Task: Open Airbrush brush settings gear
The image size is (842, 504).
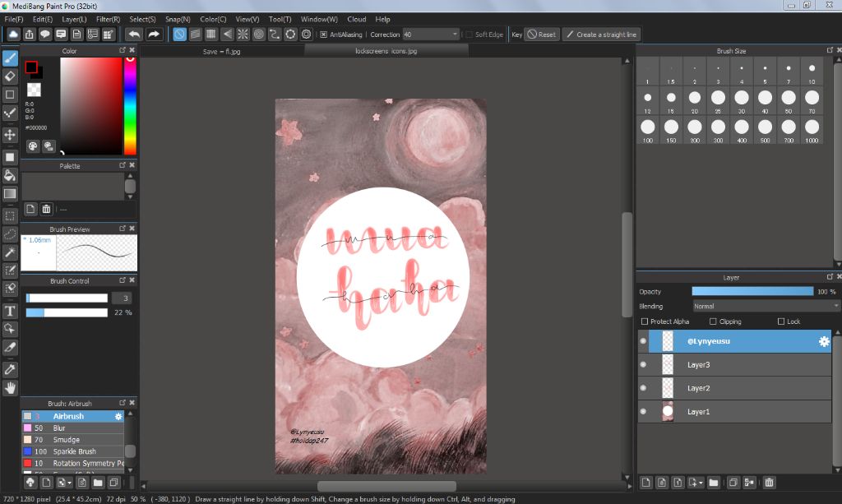Action: pyautogui.click(x=118, y=416)
